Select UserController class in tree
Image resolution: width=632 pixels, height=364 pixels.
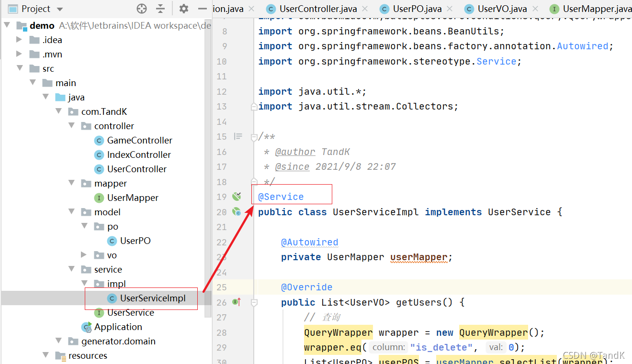(x=137, y=169)
